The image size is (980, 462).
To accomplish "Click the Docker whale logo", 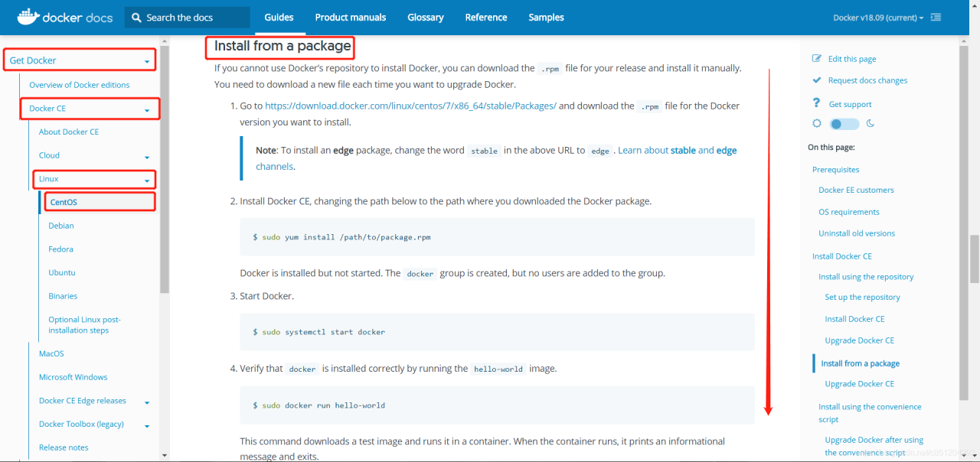I will tap(28, 16).
